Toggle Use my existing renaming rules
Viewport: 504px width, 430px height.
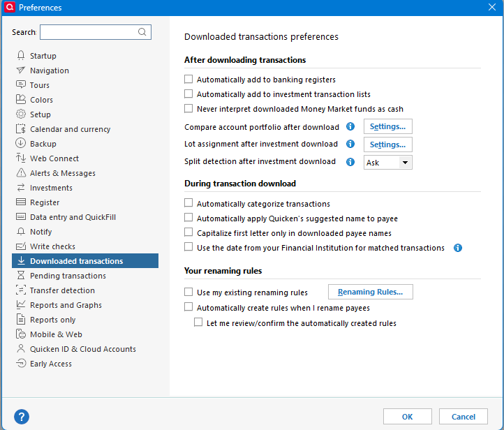point(188,292)
